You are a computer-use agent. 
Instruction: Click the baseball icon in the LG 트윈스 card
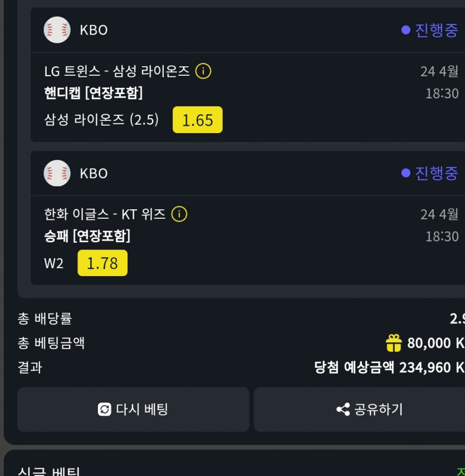57,30
